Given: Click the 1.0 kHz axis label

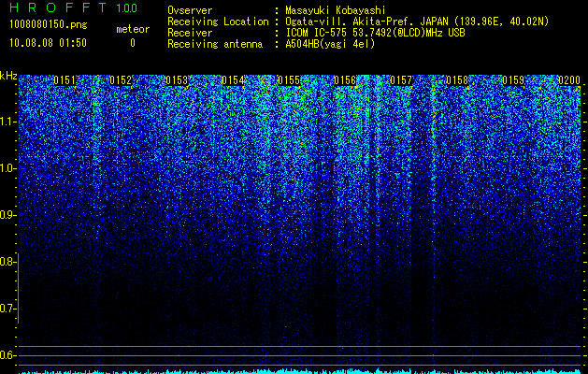Looking at the screenshot, I should [7, 168].
